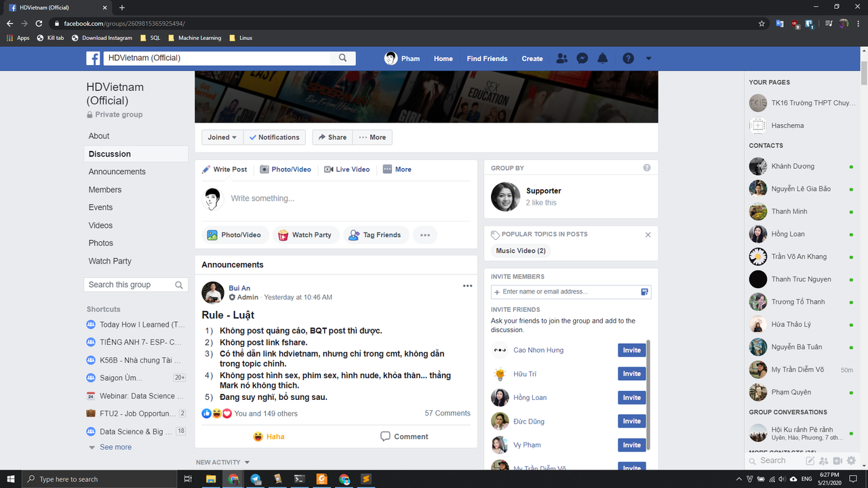This screenshot has width=868, height=488.
Task: Click the More button next to Share
Action: [x=372, y=137]
